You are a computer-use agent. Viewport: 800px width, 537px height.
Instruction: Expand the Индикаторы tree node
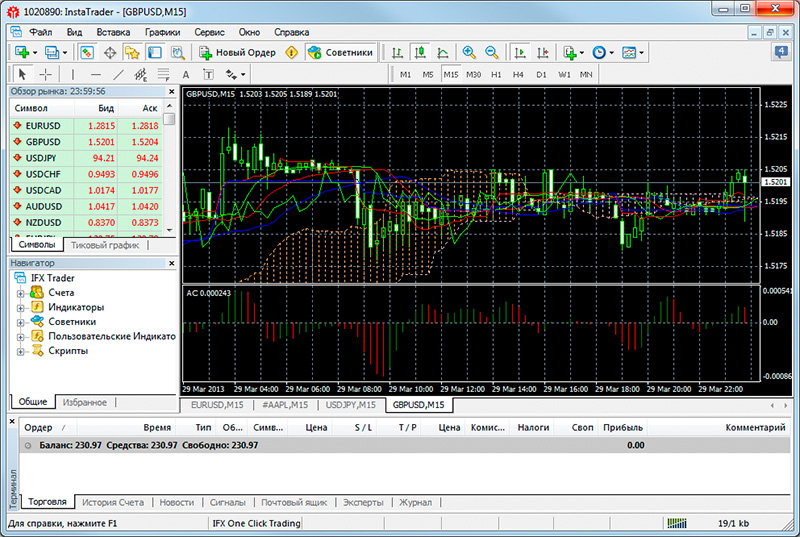click(x=21, y=307)
